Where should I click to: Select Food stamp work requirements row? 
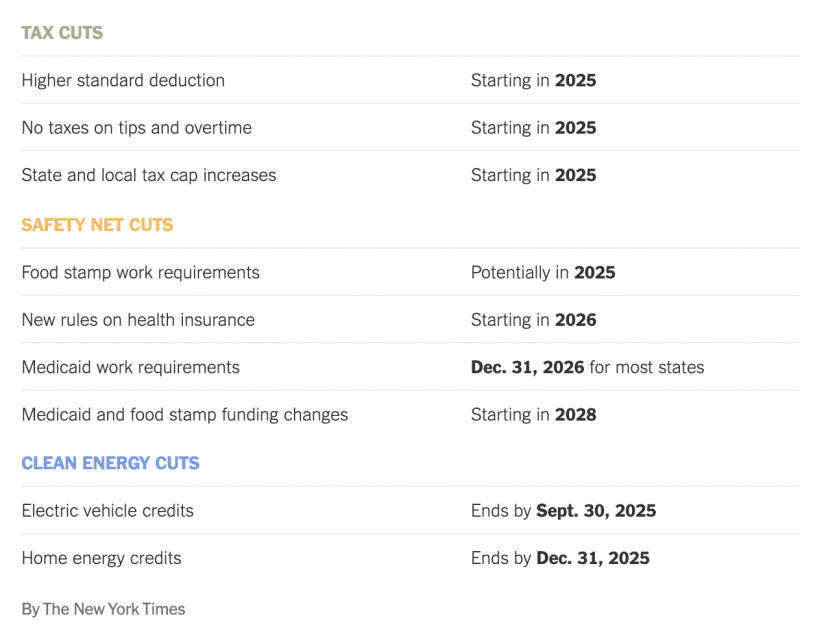410,272
